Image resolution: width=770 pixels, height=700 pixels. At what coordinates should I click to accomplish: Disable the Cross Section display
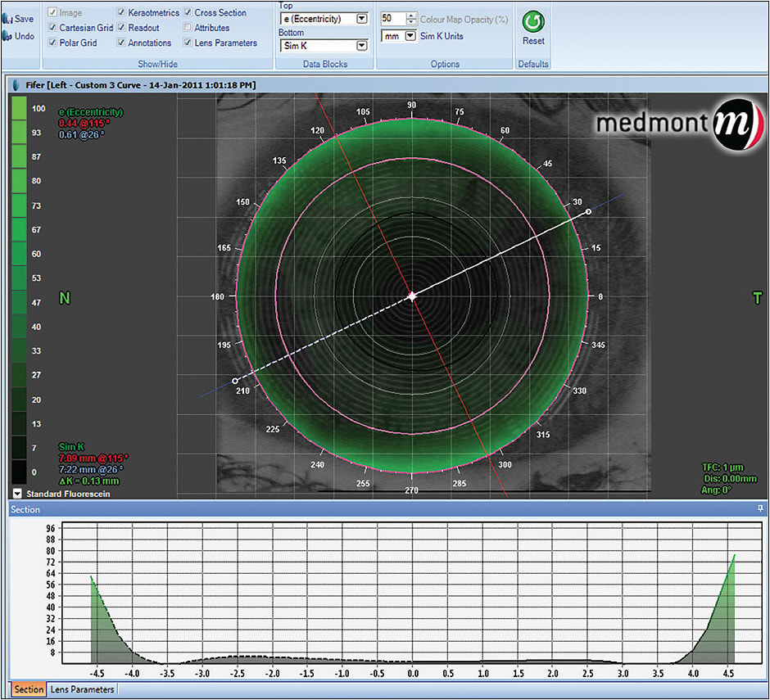[x=188, y=12]
